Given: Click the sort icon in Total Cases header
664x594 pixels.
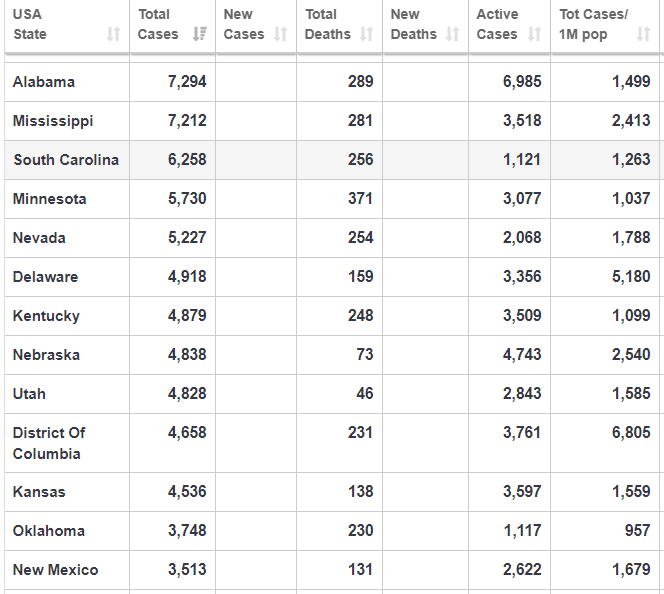Looking at the screenshot, I should pos(199,35).
